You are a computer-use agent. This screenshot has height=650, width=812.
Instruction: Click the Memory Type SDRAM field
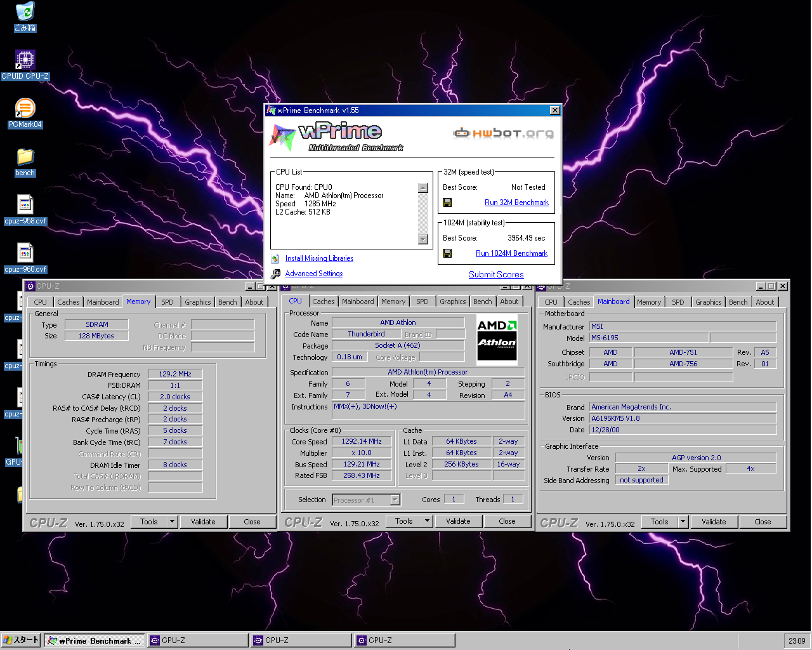pyautogui.click(x=97, y=324)
